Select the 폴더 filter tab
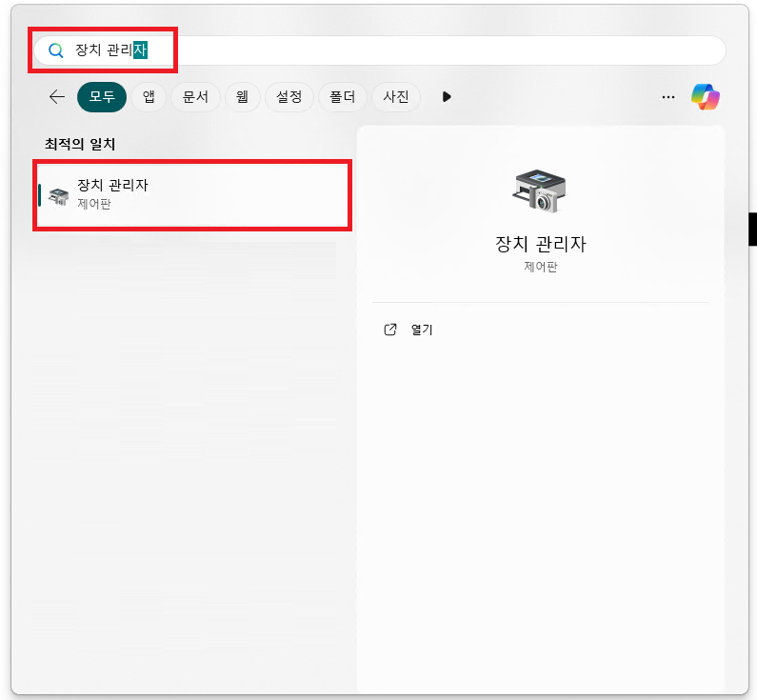Screen dimensions: 757x700 pos(343,96)
